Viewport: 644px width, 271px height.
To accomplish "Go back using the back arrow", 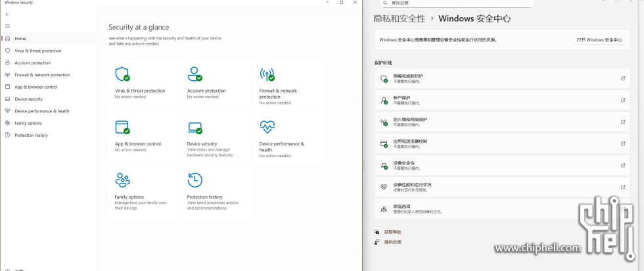I will point(7,14).
